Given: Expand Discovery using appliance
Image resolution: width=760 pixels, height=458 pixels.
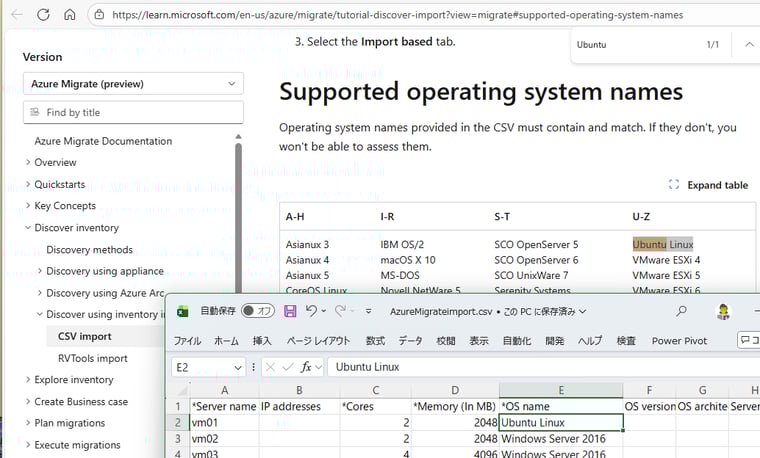Looking at the screenshot, I should (x=40, y=271).
